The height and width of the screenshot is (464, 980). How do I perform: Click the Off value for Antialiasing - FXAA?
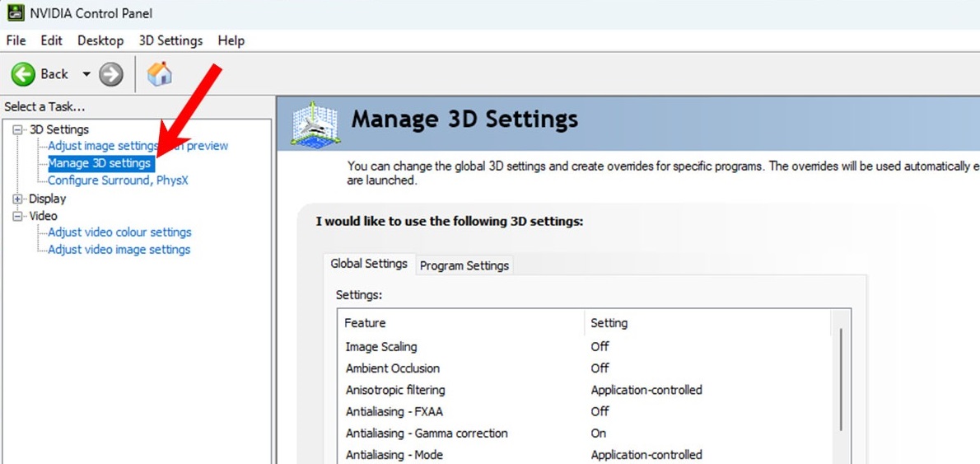pos(600,411)
